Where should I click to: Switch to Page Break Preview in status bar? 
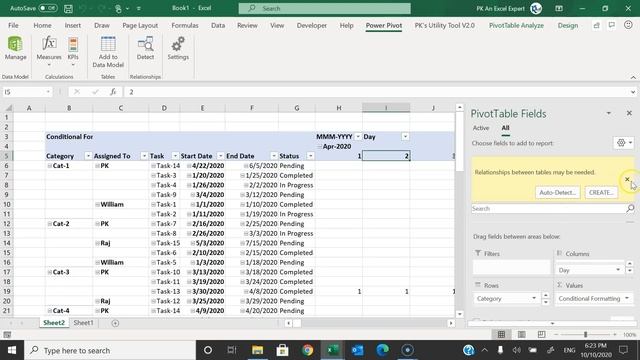point(541,334)
